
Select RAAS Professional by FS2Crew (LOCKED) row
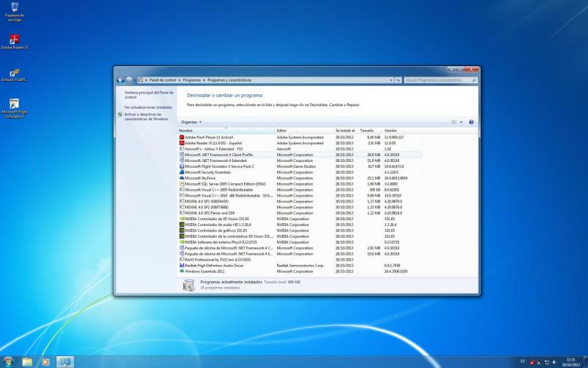[x=300, y=260]
